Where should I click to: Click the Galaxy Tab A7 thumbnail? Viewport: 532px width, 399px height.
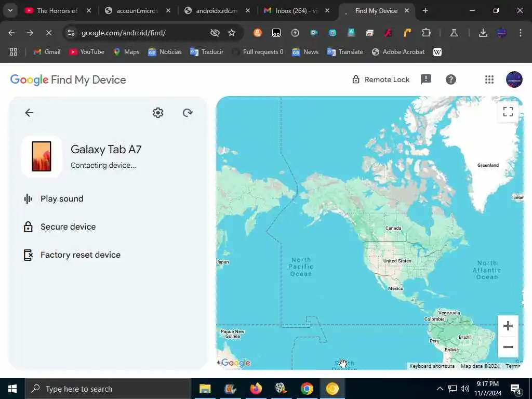tap(42, 156)
